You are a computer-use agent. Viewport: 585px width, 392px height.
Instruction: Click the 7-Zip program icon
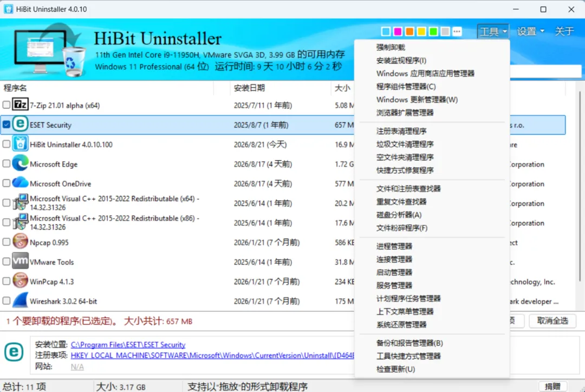20,104
